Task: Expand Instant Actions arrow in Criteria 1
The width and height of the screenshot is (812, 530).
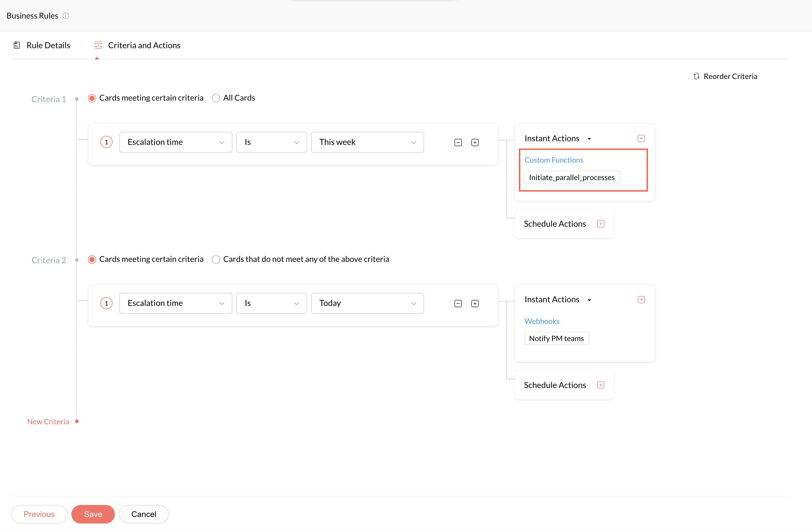Action: (x=589, y=139)
